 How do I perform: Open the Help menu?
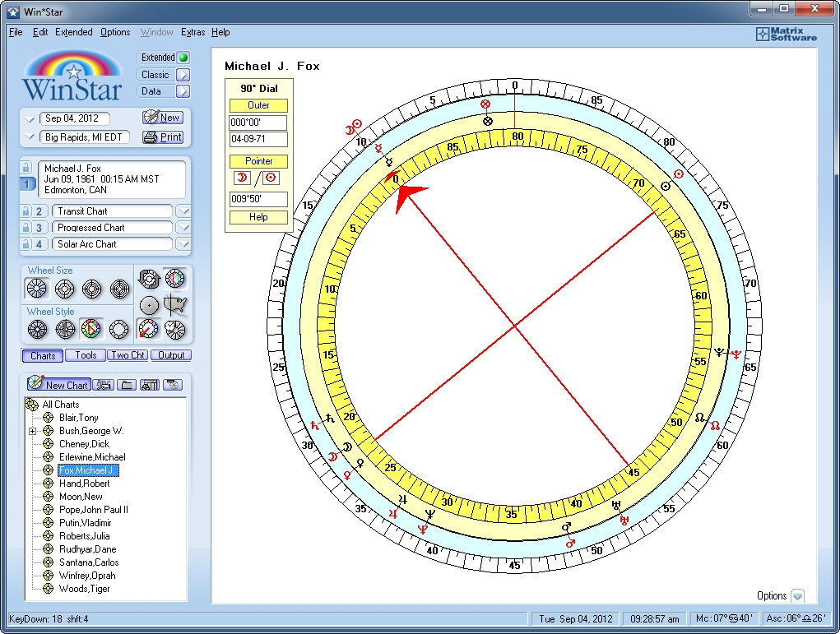pyautogui.click(x=220, y=32)
